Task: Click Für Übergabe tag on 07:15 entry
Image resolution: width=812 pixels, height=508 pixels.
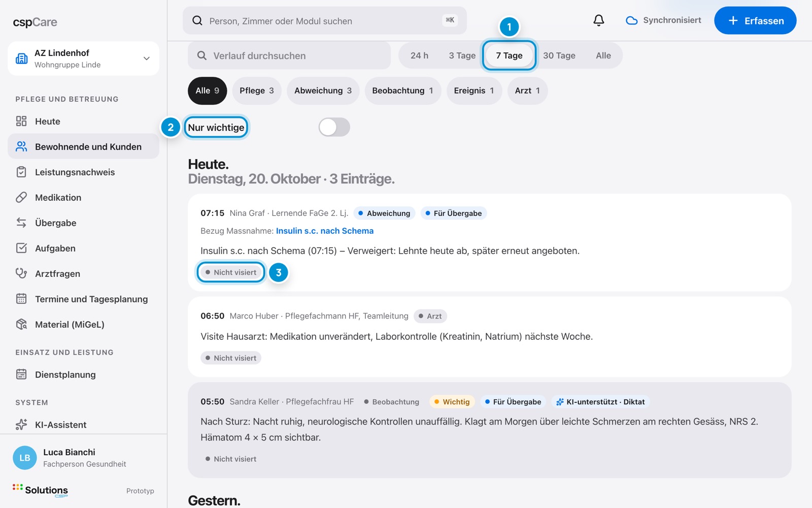Action: (453, 213)
